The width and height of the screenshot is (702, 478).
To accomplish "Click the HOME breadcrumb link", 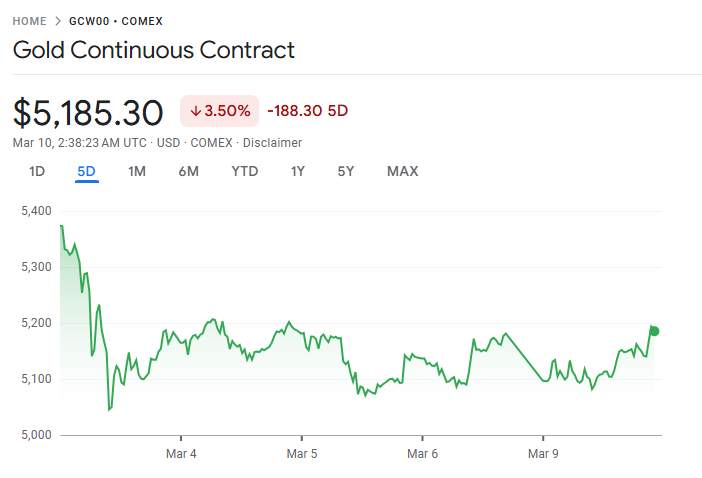I will tap(29, 21).
